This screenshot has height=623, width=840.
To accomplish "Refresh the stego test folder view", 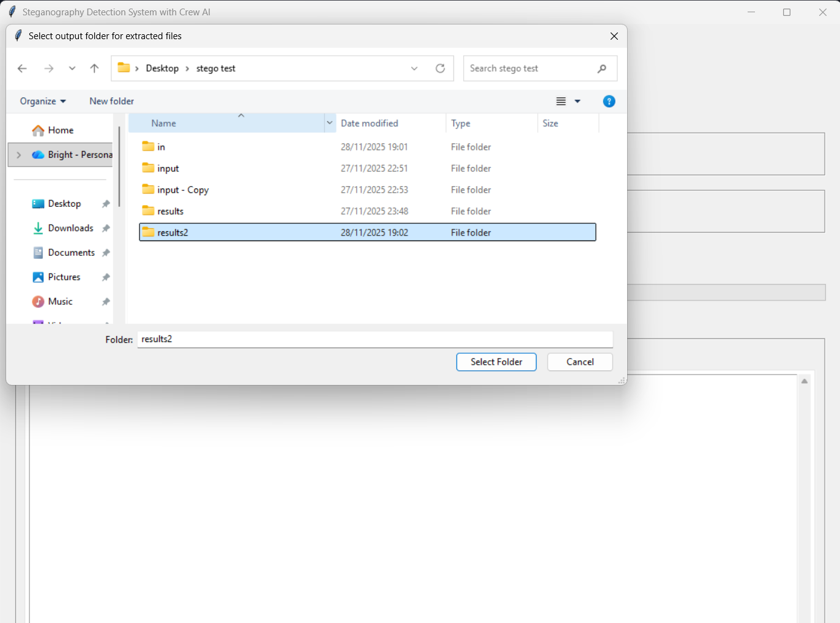I will (x=440, y=69).
